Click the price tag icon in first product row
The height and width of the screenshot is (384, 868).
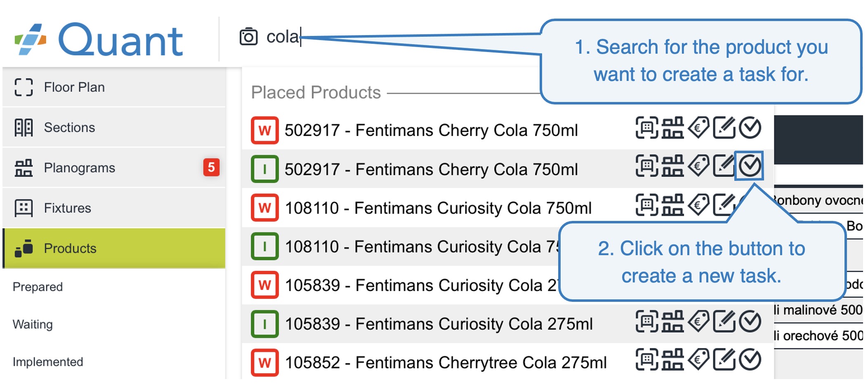pos(698,128)
